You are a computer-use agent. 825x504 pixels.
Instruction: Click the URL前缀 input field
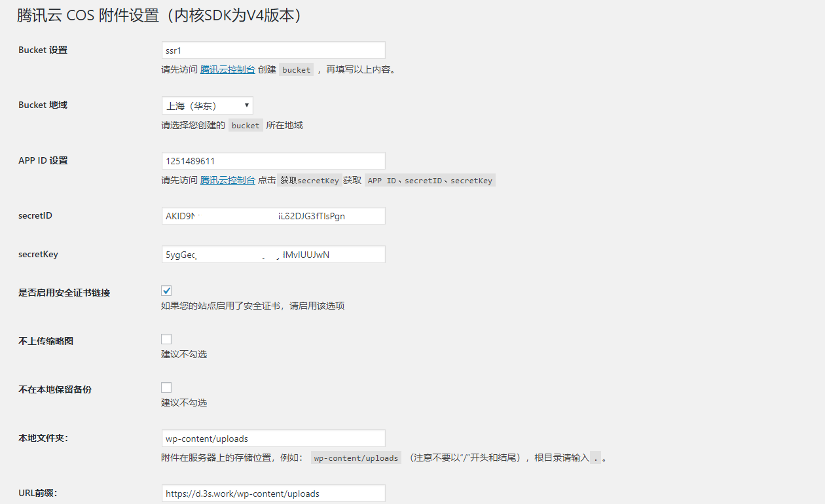coord(273,494)
